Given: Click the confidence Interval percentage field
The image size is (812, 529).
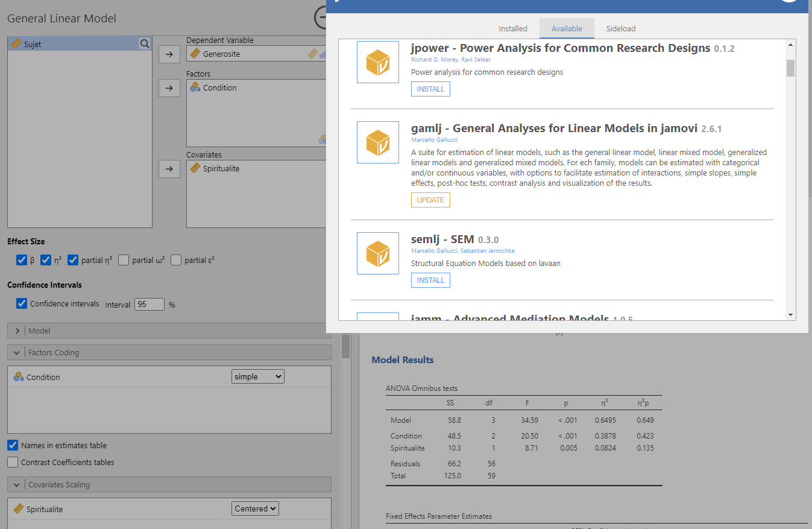Looking at the screenshot, I should coord(149,305).
